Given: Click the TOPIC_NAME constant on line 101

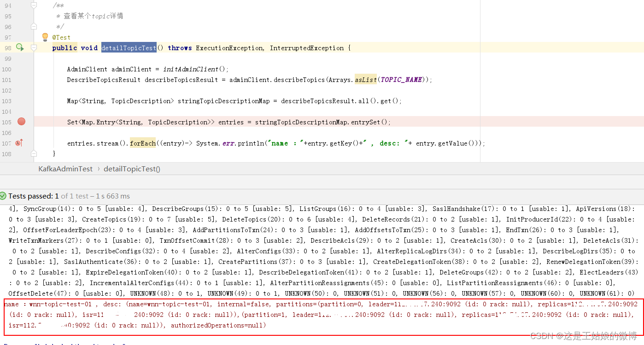Looking at the screenshot, I should pos(402,79).
